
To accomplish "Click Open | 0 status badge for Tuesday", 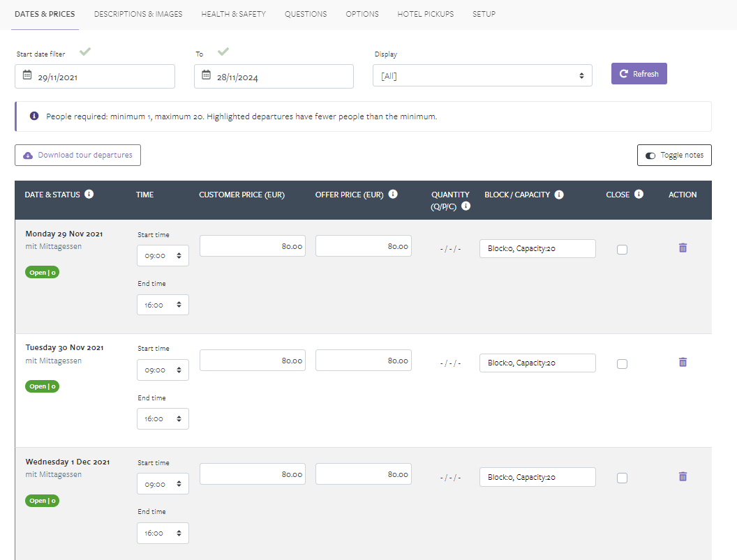I will (43, 386).
